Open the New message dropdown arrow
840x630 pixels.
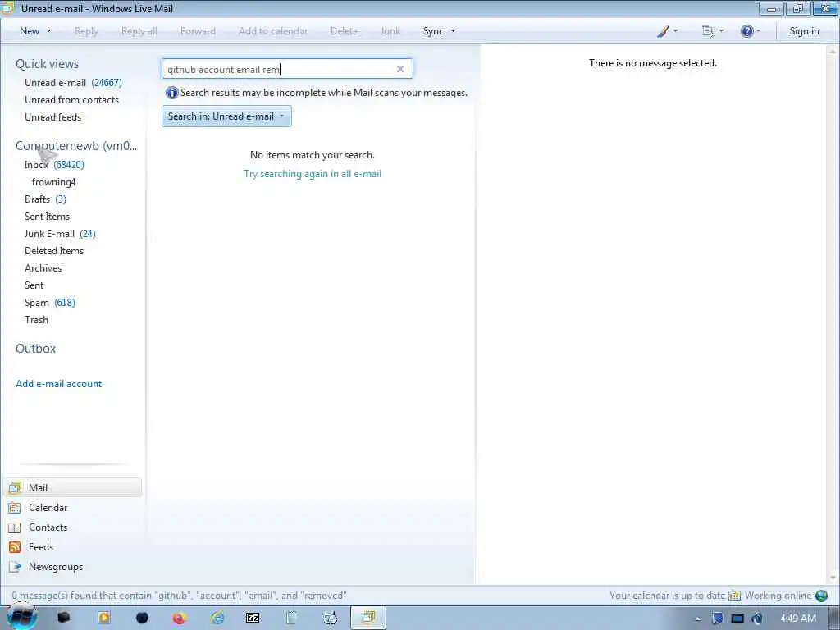[x=48, y=31]
